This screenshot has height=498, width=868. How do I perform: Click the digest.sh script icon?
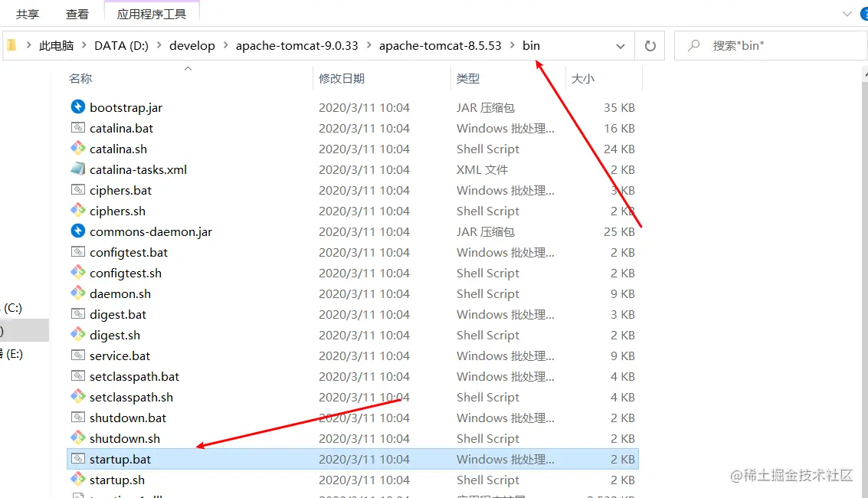[78, 334]
